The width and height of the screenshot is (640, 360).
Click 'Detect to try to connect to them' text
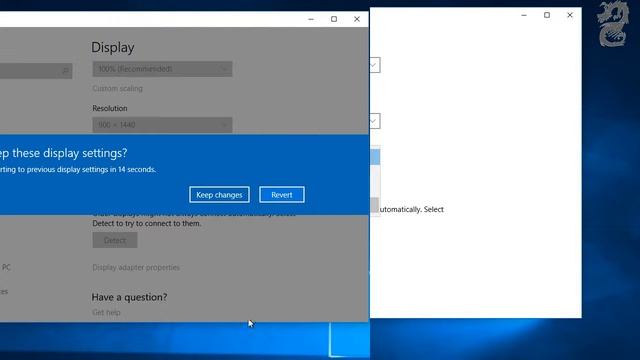pos(147,224)
